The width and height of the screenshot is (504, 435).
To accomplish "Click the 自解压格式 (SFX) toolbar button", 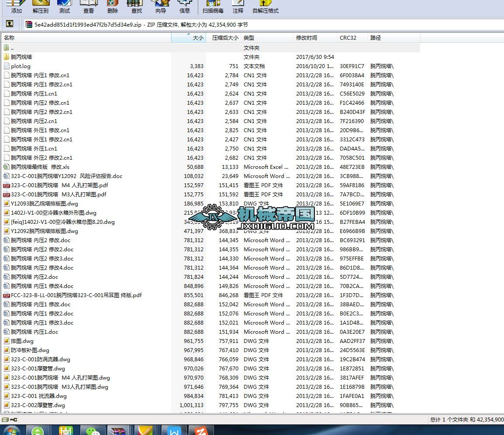I will tap(265, 7).
